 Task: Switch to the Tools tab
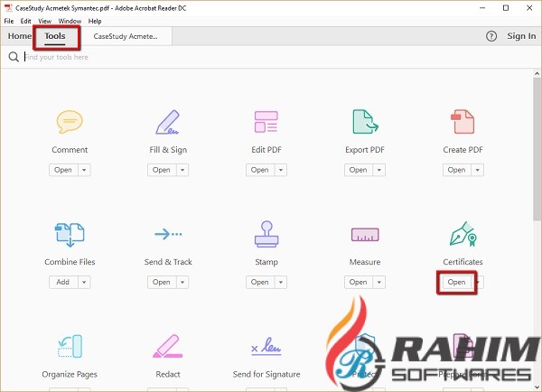pos(54,36)
